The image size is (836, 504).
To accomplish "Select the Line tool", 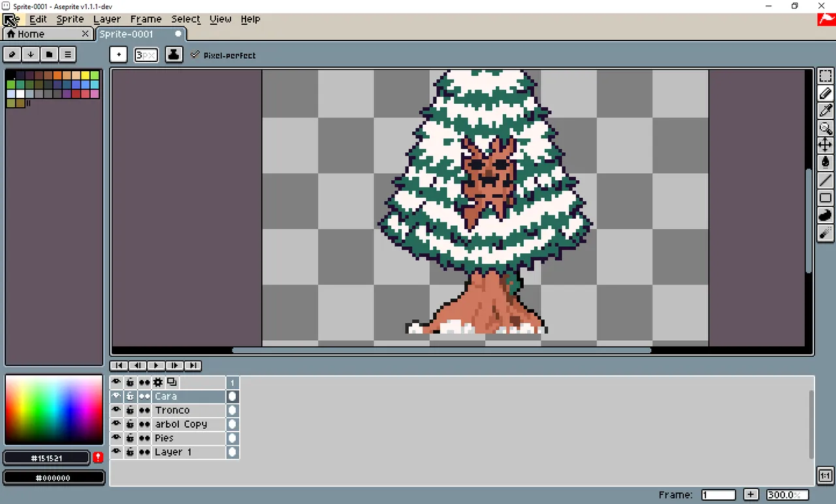I will (826, 180).
